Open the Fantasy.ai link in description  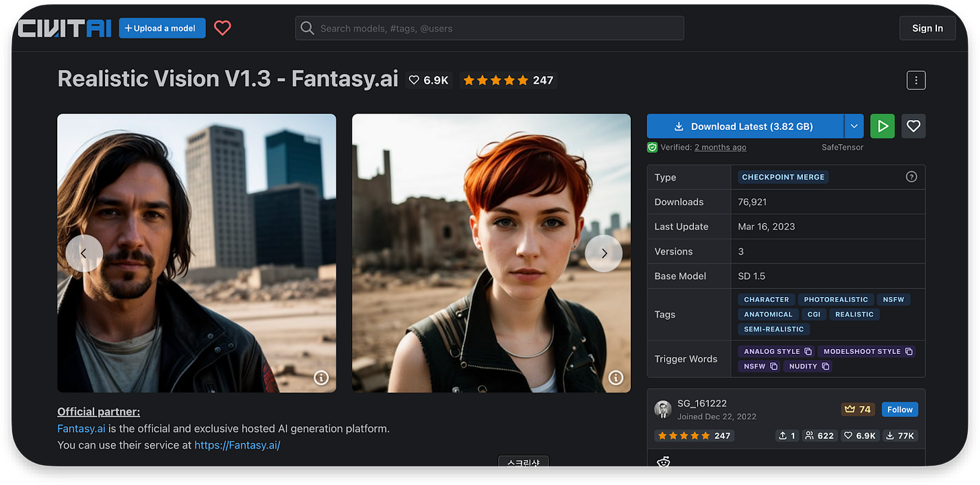pos(81,428)
